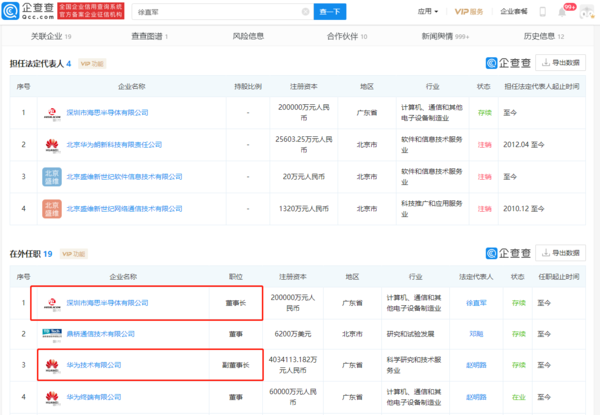Open the mobile phone icon in the header
Viewport: 600px width, 415px height.
[x=543, y=11]
